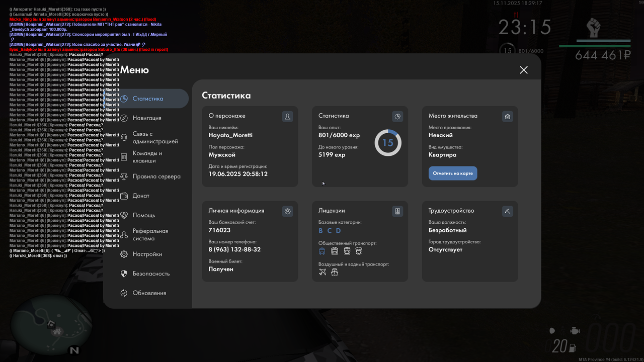Click the phone number 8 (963) 132-88-32
This screenshot has width=644, height=362.
[x=234, y=249]
